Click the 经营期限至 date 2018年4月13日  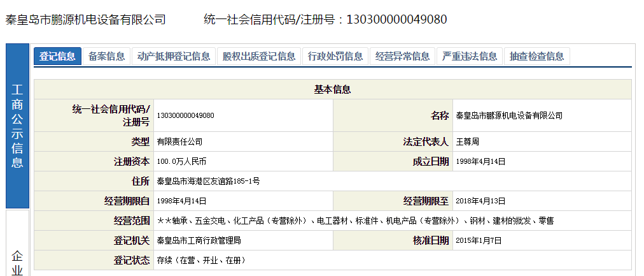click(480, 201)
